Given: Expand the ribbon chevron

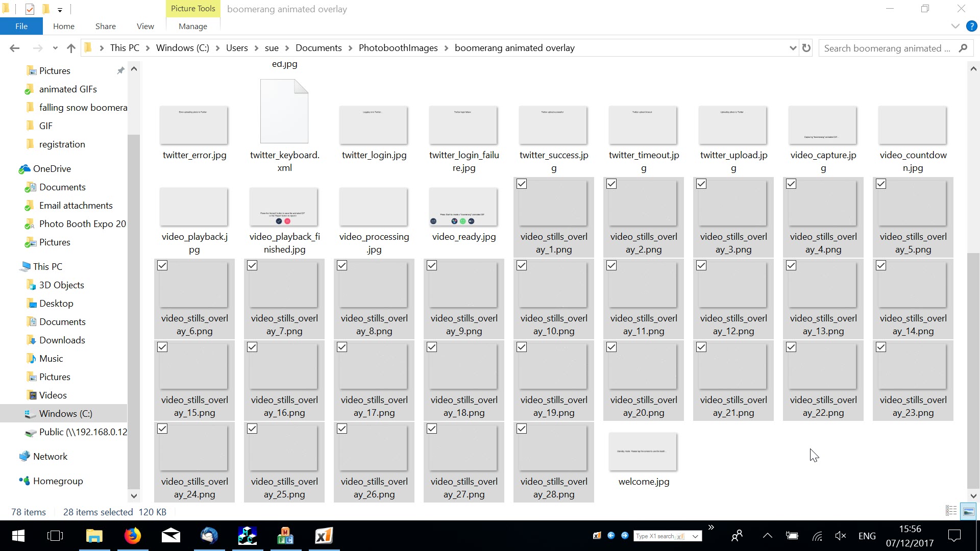Looking at the screenshot, I should point(955,26).
